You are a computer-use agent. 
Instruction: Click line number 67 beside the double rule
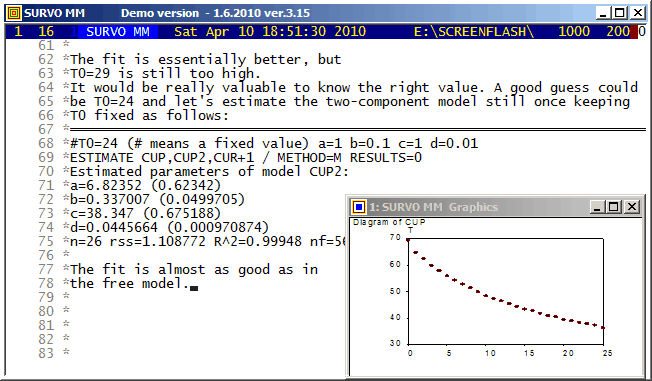click(x=46, y=129)
